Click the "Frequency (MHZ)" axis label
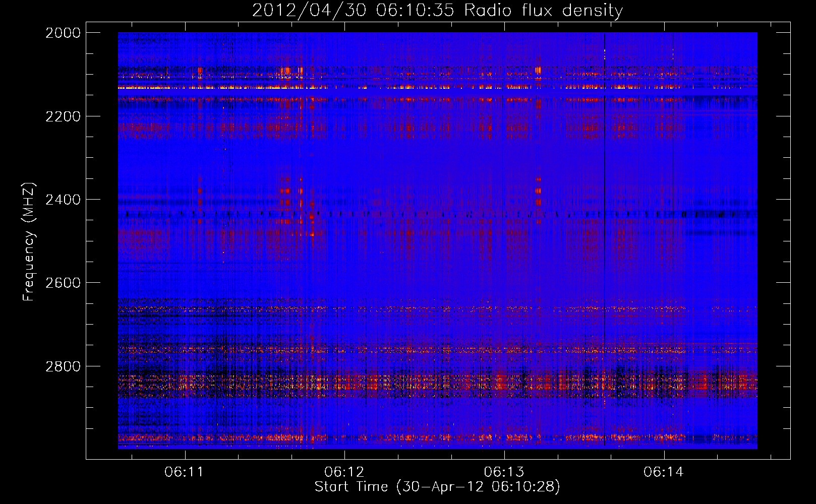The image size is (816, 504). (29, 242)
